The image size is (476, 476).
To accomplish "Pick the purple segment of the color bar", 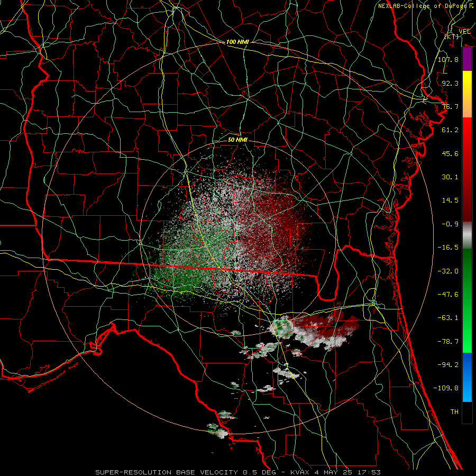I will point(467,59).
